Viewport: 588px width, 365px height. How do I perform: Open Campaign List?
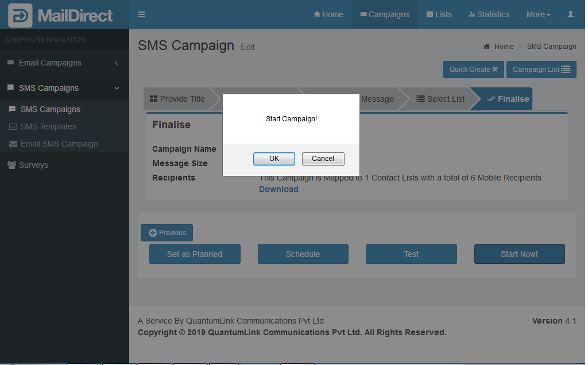click(x=541, y=70)
